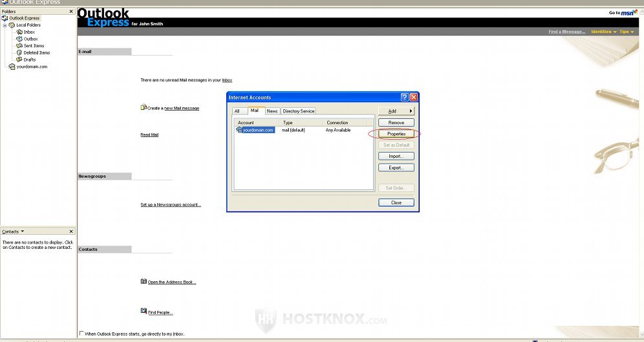Screen dimensions: 644x342
Task: Select Drafts in the folder tree
Action: click(30, 60)
